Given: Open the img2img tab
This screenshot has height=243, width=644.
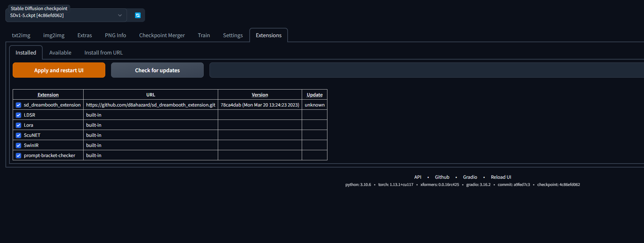Looking at the screenshot, I should 54,35.
